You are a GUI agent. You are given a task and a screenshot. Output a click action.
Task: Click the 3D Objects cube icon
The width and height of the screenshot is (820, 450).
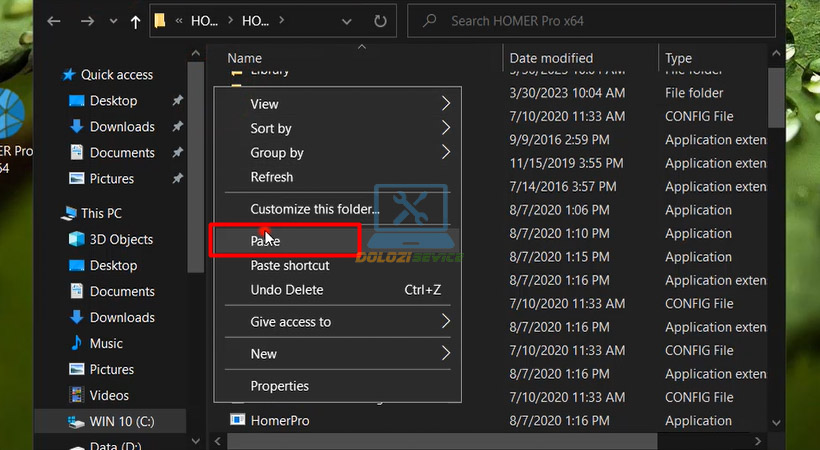[76, 239]
